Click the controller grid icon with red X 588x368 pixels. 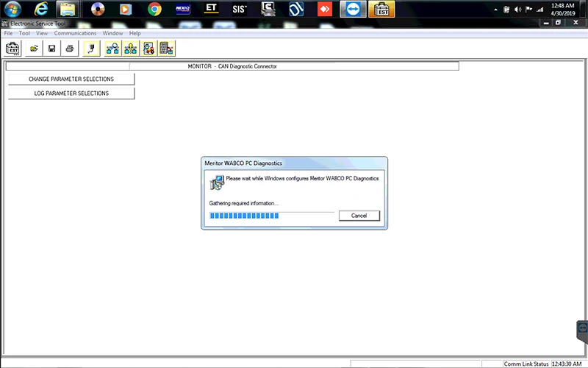(x=167, y=49)
